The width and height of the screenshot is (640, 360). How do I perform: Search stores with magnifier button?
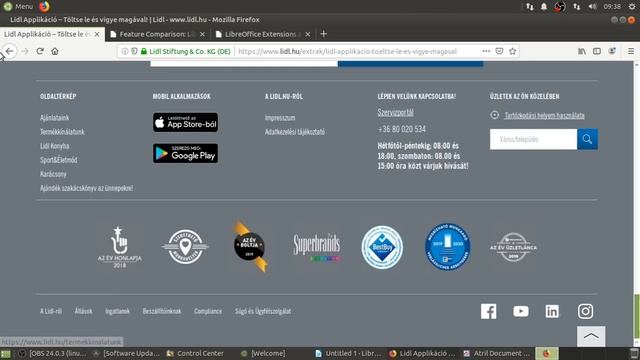point(587,139)
